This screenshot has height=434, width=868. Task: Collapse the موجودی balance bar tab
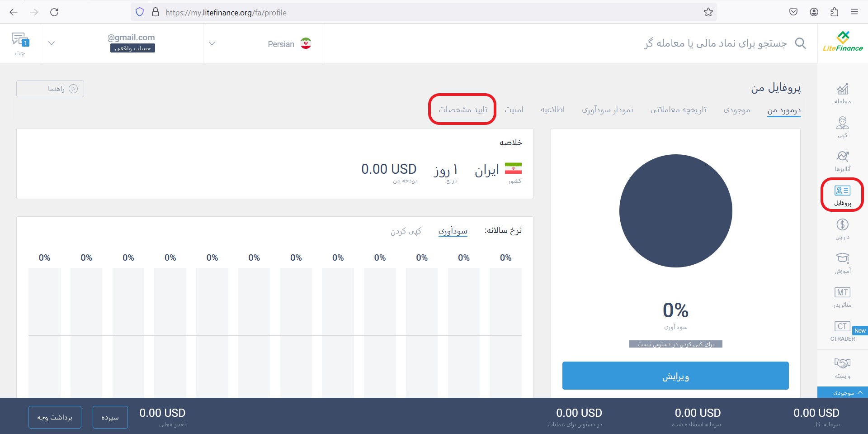coord(843,392)
